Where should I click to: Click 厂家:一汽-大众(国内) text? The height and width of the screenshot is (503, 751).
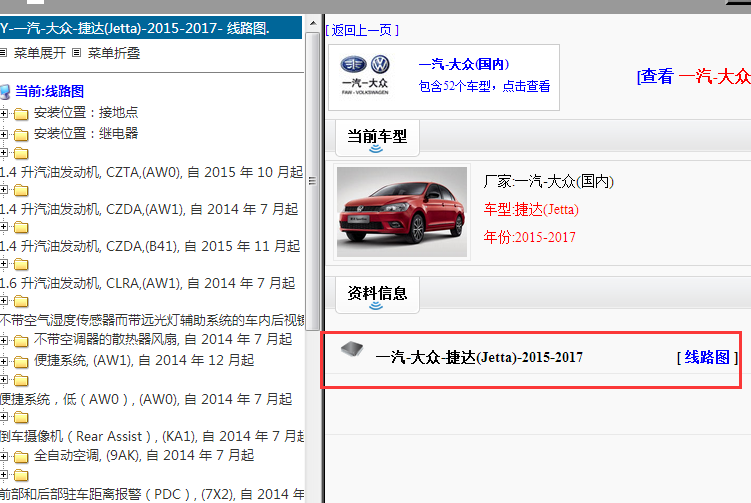[x=548, y=182]
